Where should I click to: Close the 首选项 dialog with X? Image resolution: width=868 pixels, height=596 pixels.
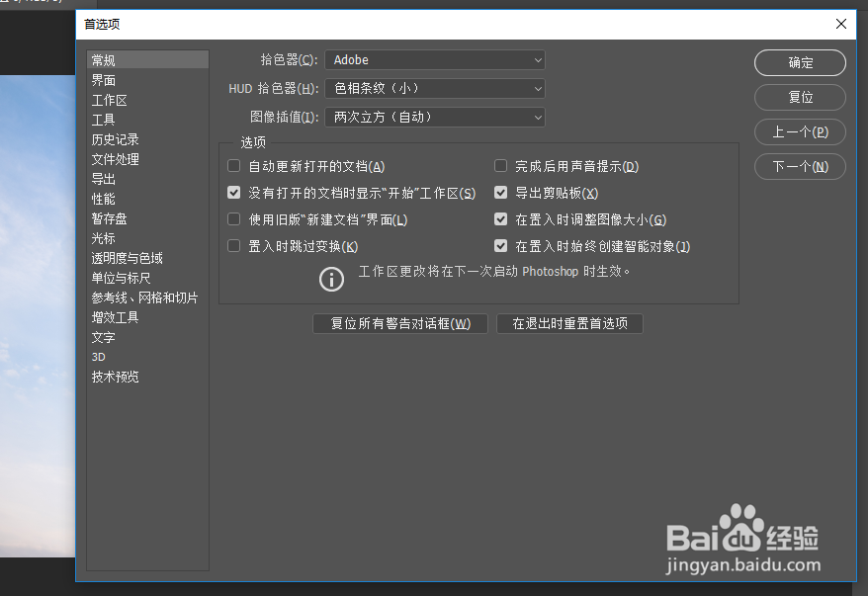(x=841, y=24)
